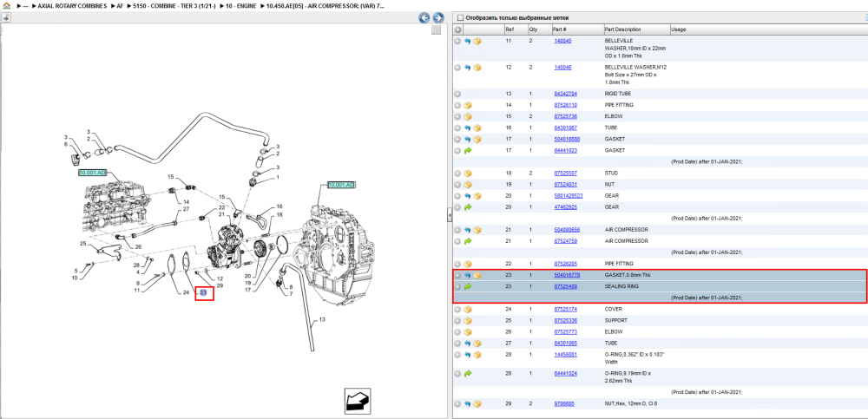The image size is (868, 419).
Task: Enable the 'Отобразить только выбранные метки' checkbox
Action: [x=460, y=17]
